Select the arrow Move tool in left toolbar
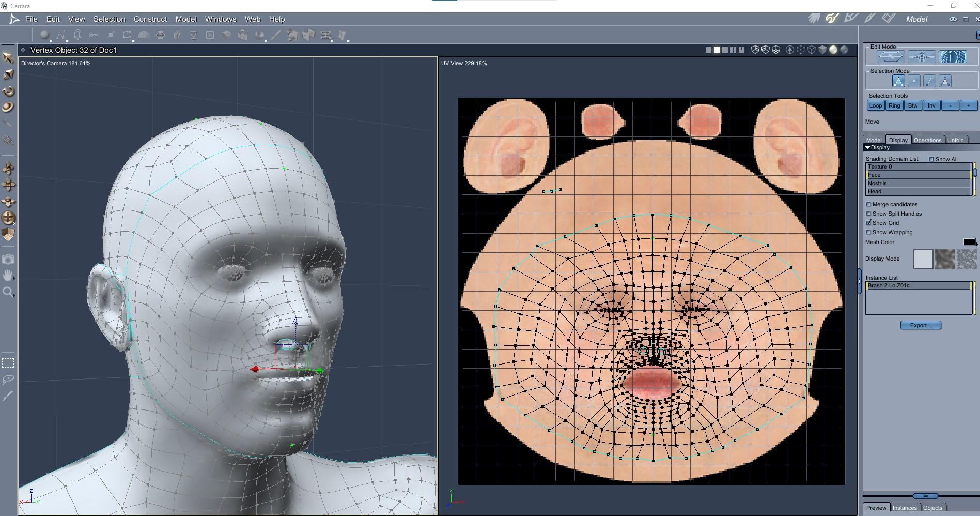This screenshot has height=516, width=980. pyautogui.click(x=8, y=58)
